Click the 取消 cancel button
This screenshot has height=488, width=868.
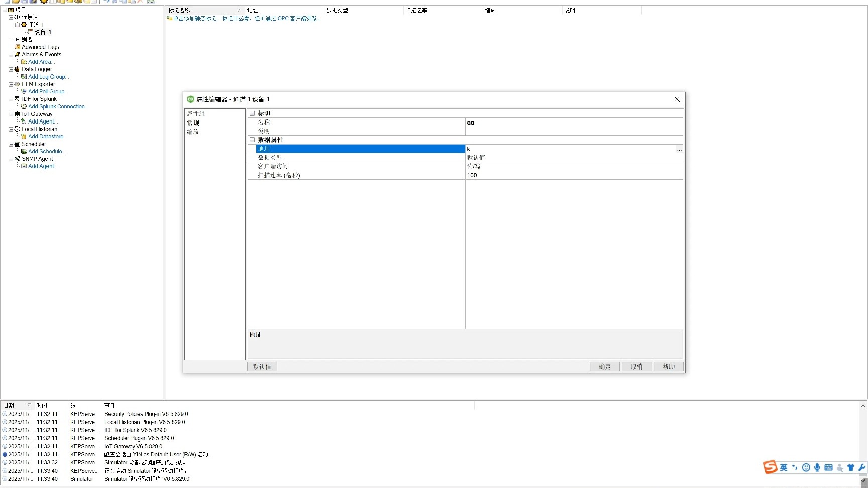tap(636, 367)
